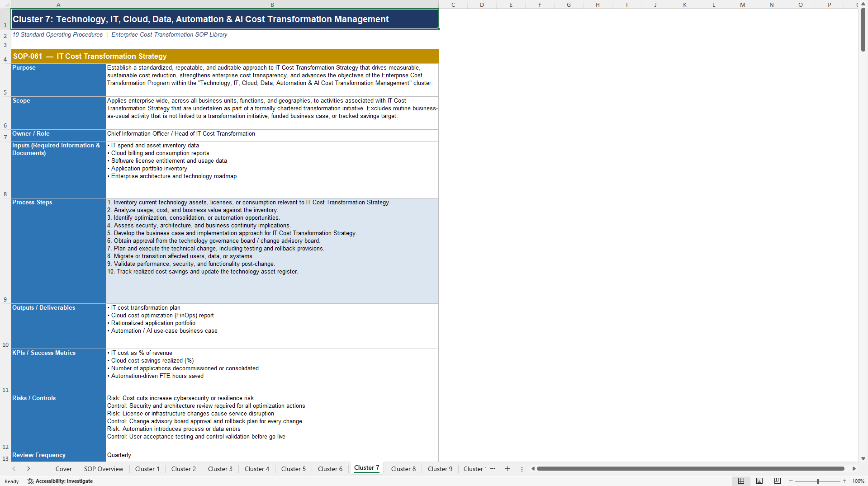The height and width of the screenshot is (486, 868).
Task: Click Chief Information Officer cell
Action: tap(272, 135)
